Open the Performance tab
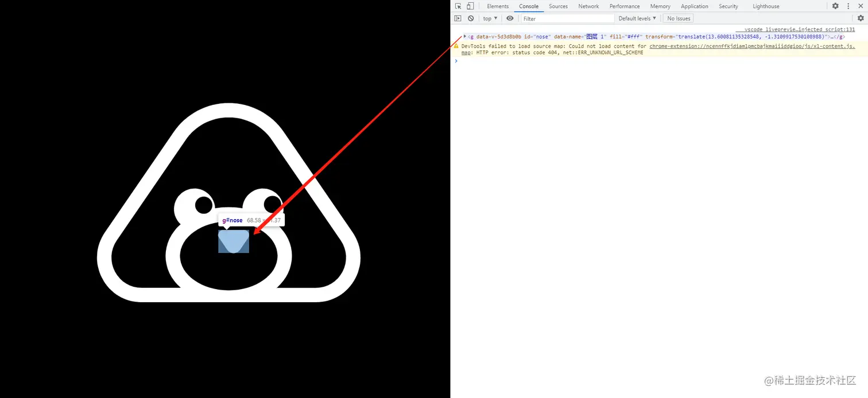 (x=625, y=6)
